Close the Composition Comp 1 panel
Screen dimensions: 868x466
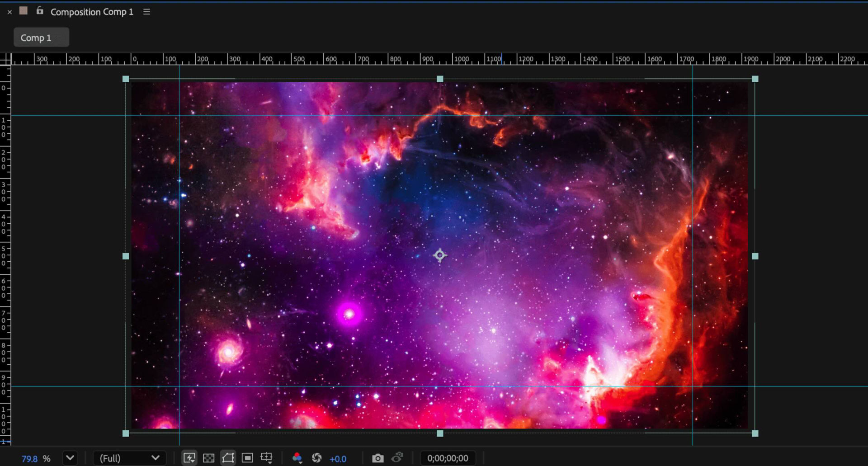point(9,12)
